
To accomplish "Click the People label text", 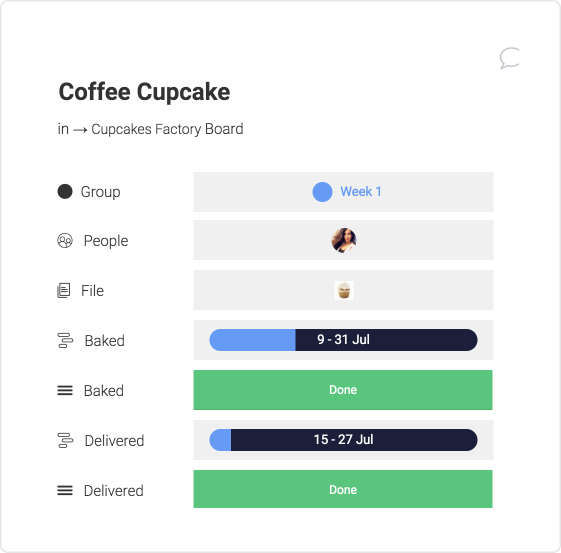I will click(x=106, y=241).
